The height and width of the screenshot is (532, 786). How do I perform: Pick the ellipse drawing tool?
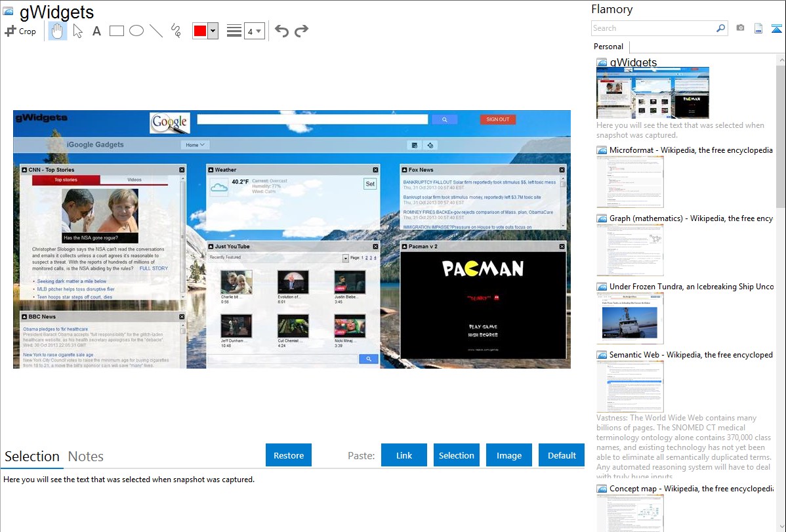[136, 31]
